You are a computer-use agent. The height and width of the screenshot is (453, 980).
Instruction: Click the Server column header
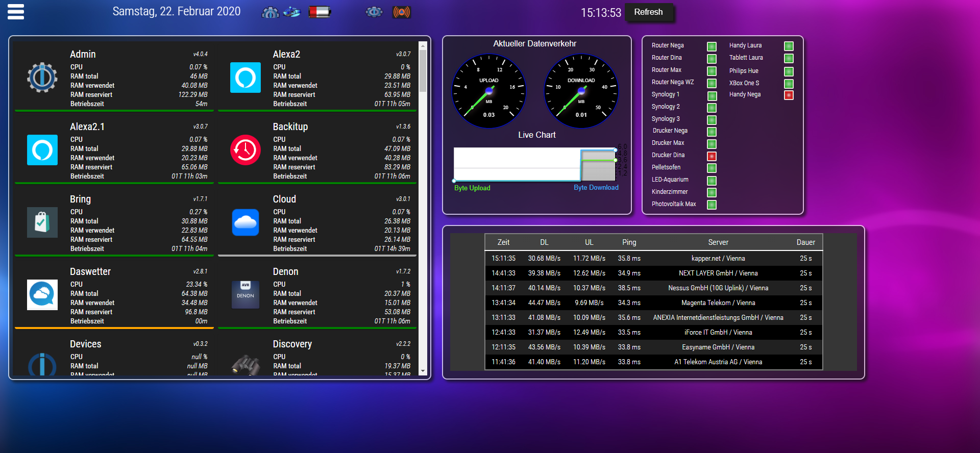(x=718, y=242)
